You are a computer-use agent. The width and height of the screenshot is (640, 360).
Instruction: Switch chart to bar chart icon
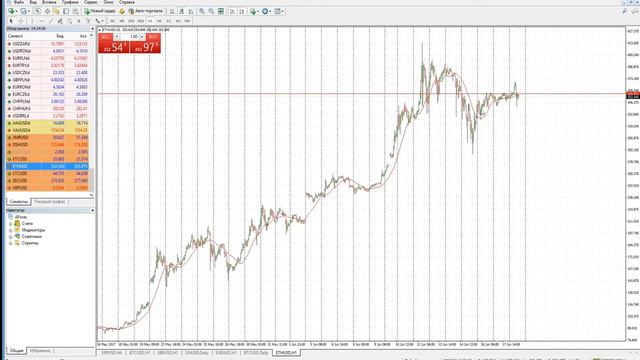172,11
